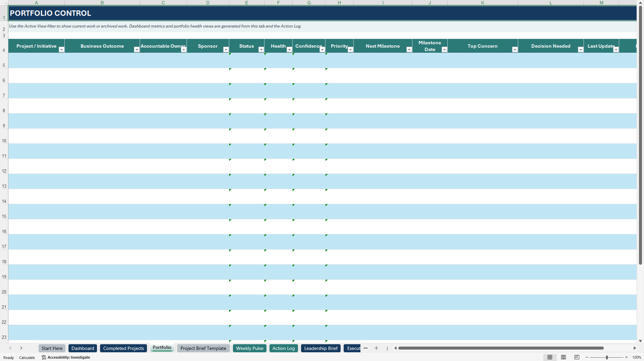Select the Next Milestone header cell
The image size is (644, 361).
click(x=383, y=46)
